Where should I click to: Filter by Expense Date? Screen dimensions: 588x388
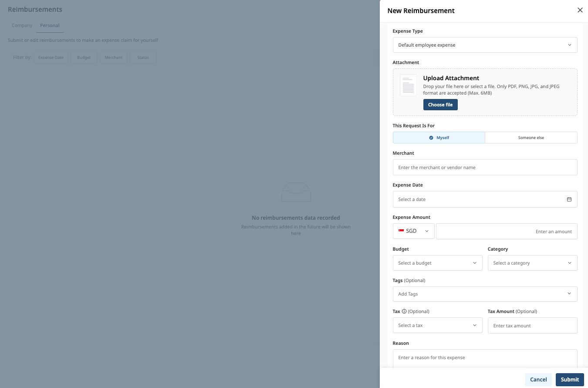click(x=51, y=58)
